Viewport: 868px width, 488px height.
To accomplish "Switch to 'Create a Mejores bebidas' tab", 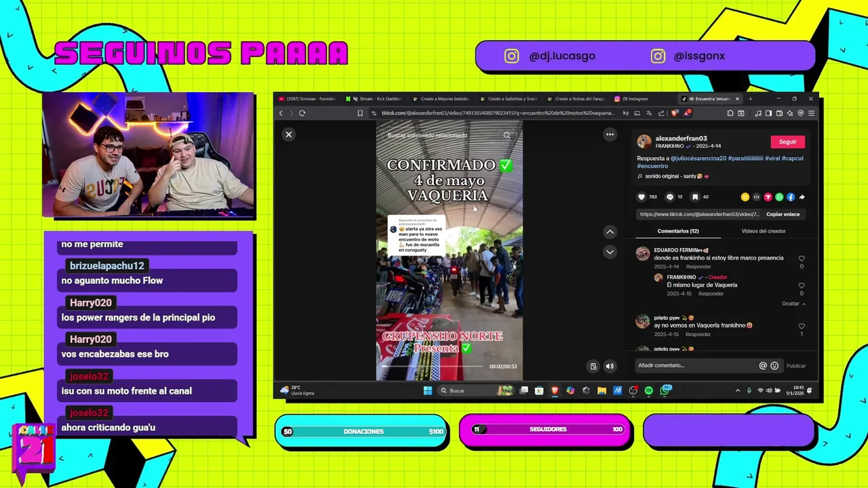I will tap(441, 99).
